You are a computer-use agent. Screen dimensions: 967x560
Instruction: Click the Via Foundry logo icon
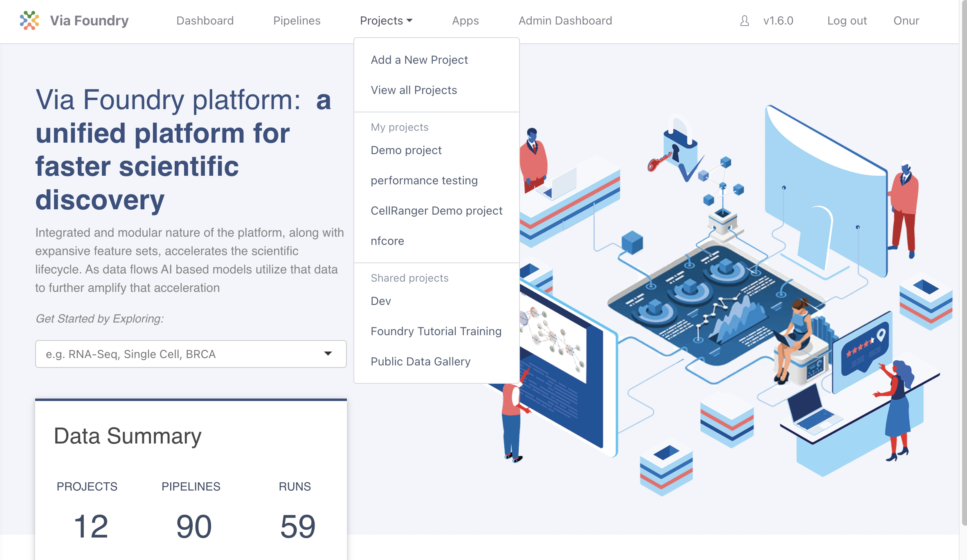pos(29,20)
